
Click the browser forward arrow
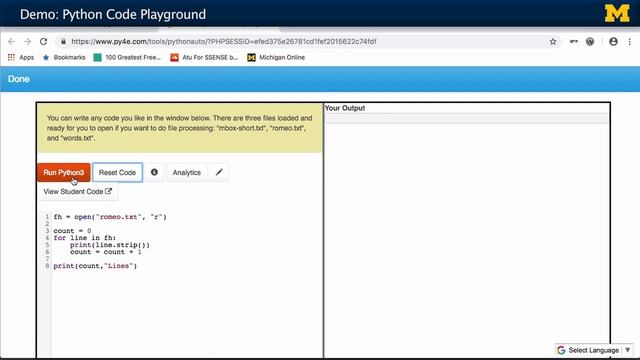coord(27,42)
